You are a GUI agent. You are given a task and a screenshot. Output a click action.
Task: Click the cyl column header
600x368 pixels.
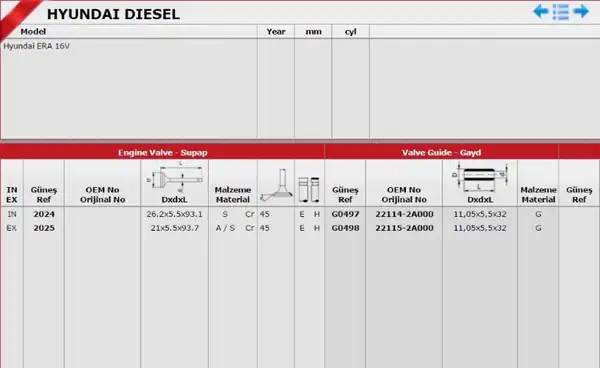(x=351, y=32)
